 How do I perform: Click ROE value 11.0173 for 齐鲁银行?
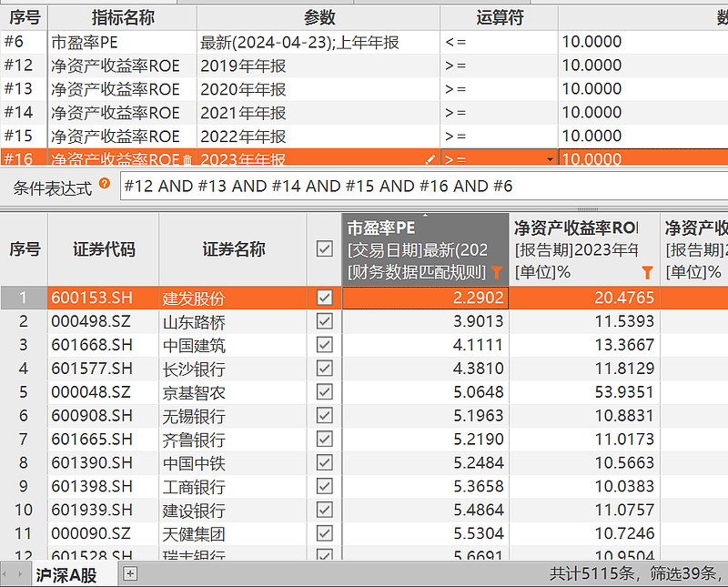[624, 440]
